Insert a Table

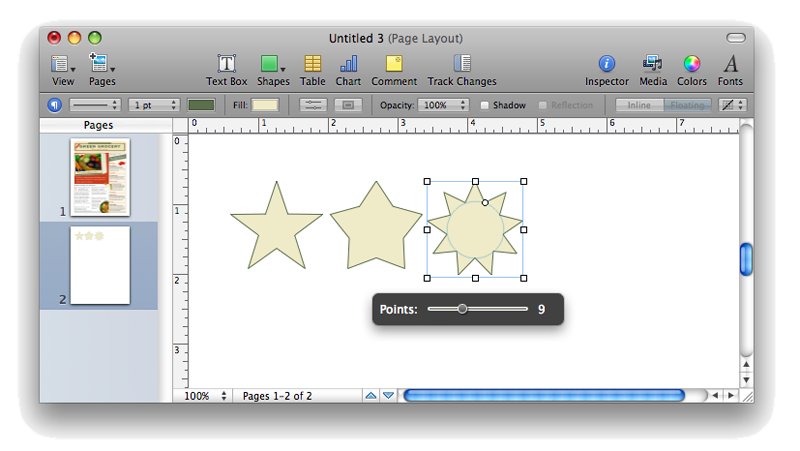click(x=312, y=70)
